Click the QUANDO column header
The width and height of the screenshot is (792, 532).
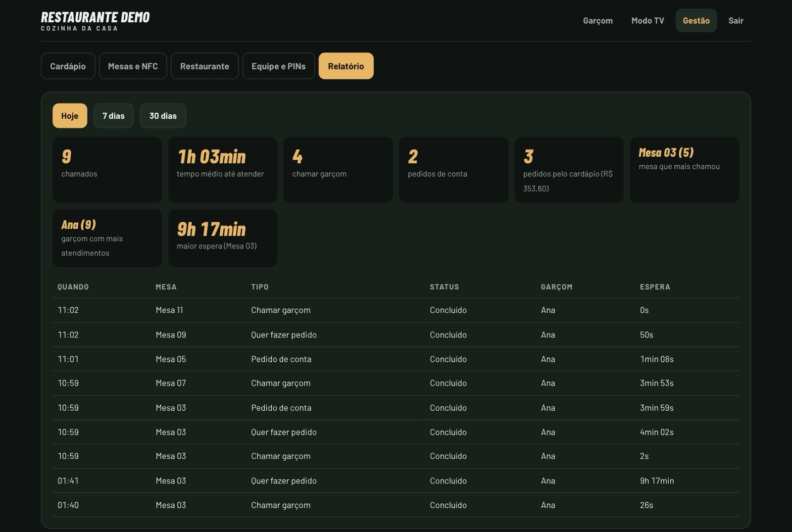pos(73,287)
